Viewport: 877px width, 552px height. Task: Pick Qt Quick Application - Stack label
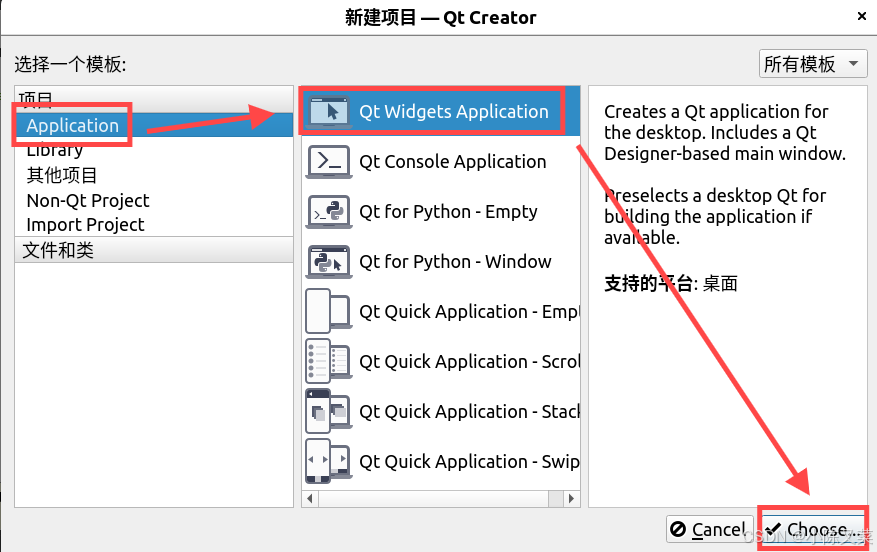click(x=469, y=412)
